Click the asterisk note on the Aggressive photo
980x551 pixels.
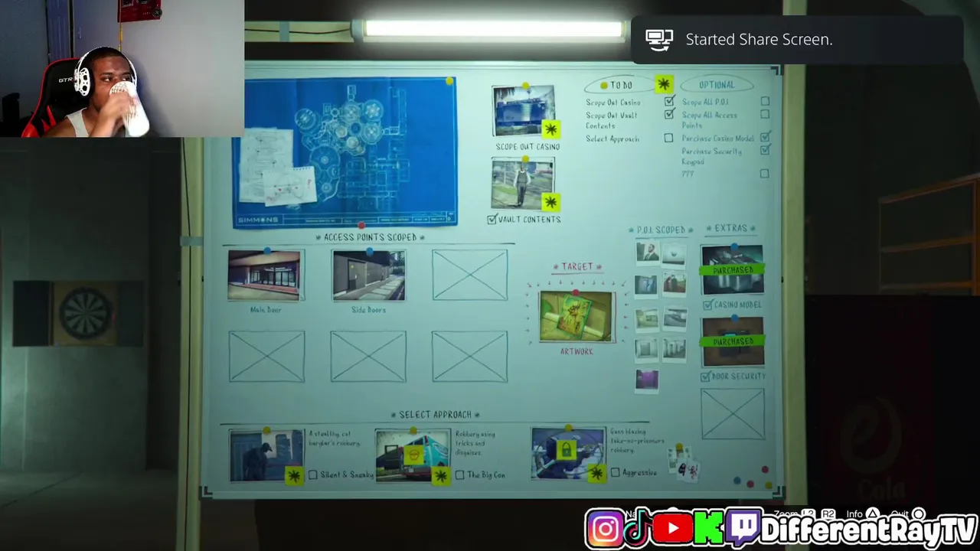[x=596, y=474]
